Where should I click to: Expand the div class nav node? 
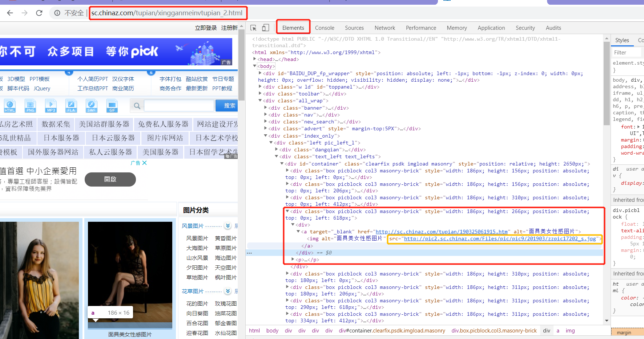pos(266,115)
